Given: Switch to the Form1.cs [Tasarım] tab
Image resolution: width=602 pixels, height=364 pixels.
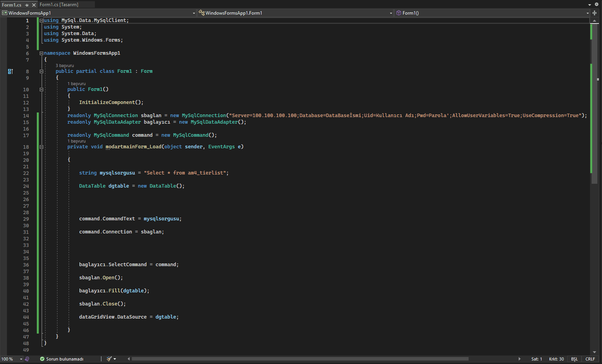Looking at the screenshot, I should [x=59, y=5].
